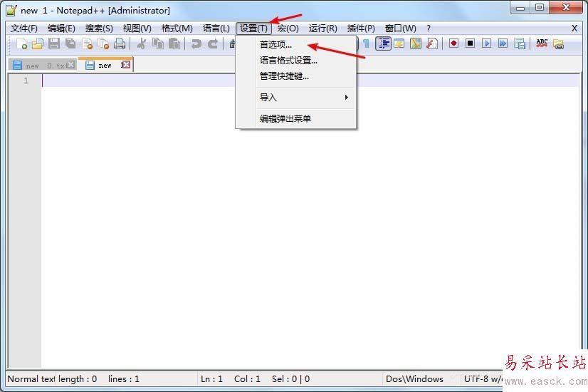
Task: Open the 视图(V) menu
Action: click(137, 29)
